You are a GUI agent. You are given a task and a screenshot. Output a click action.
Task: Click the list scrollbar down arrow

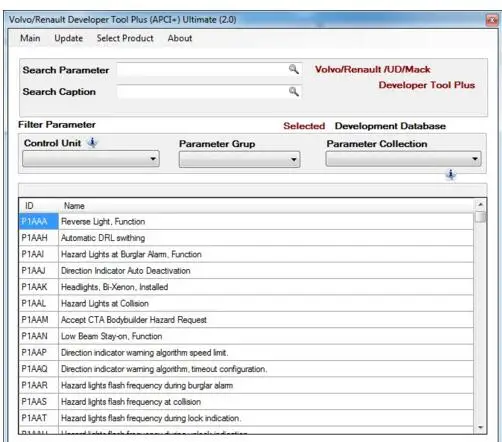click(480, 428)
